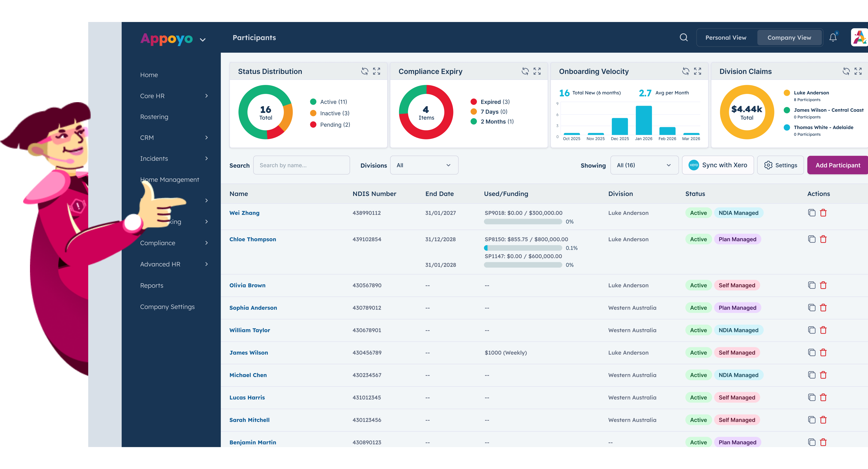Click the Jan 2026 bar in Onboarding Velocity
Viewport: 868px width, 469px height.
pyautogui.click(x=644, y=120)
